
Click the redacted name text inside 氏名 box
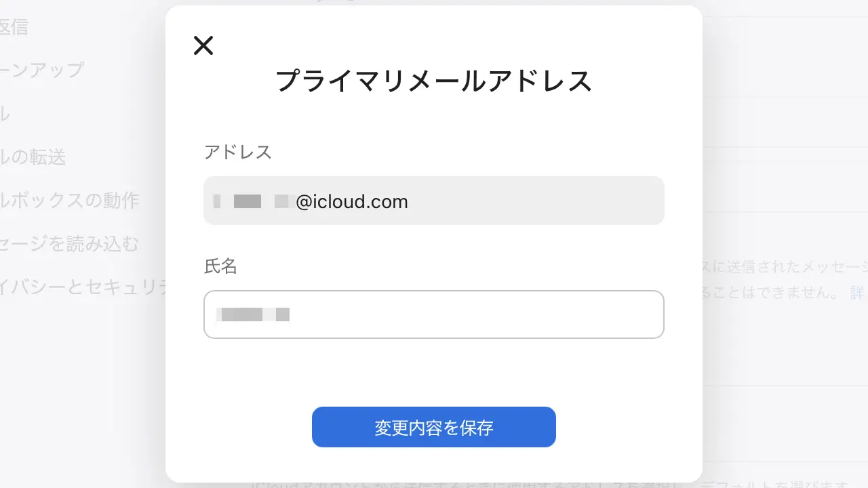point(252,314)
